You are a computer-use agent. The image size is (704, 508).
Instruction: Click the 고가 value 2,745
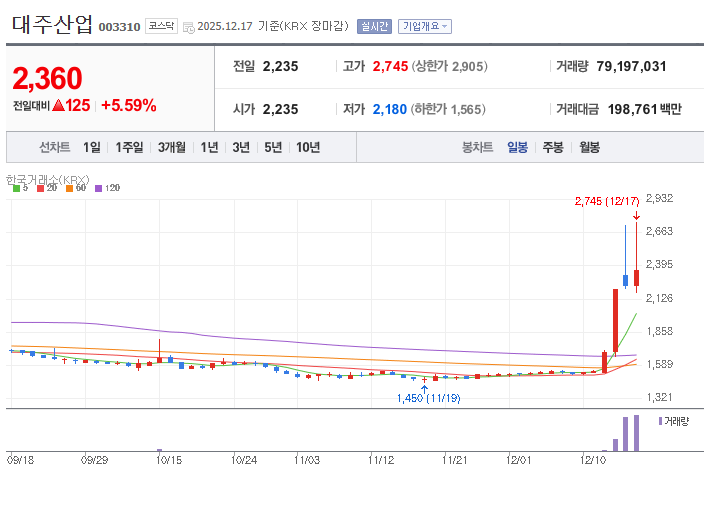390,66
